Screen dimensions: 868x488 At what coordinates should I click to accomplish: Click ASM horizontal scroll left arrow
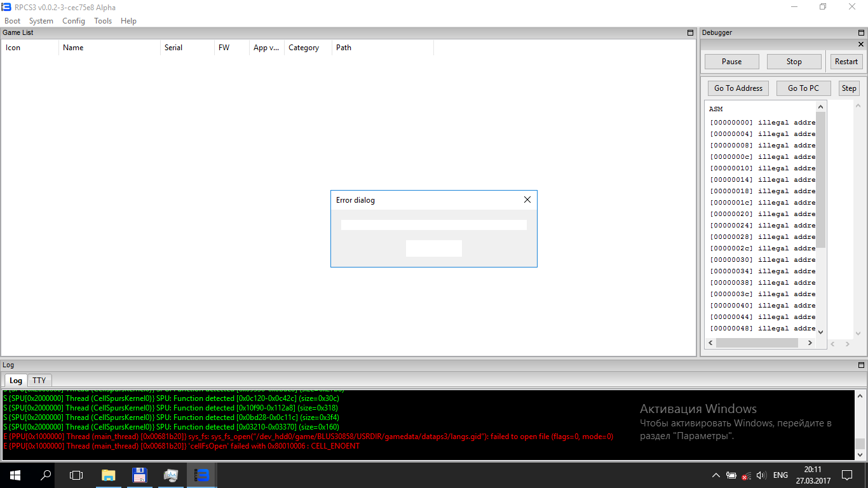click(x=710, y=343)
